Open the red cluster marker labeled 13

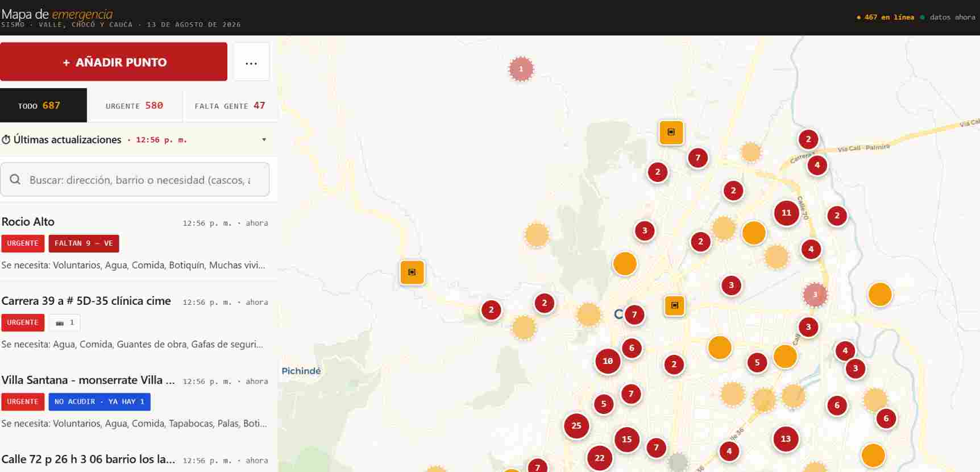(786, 438)
